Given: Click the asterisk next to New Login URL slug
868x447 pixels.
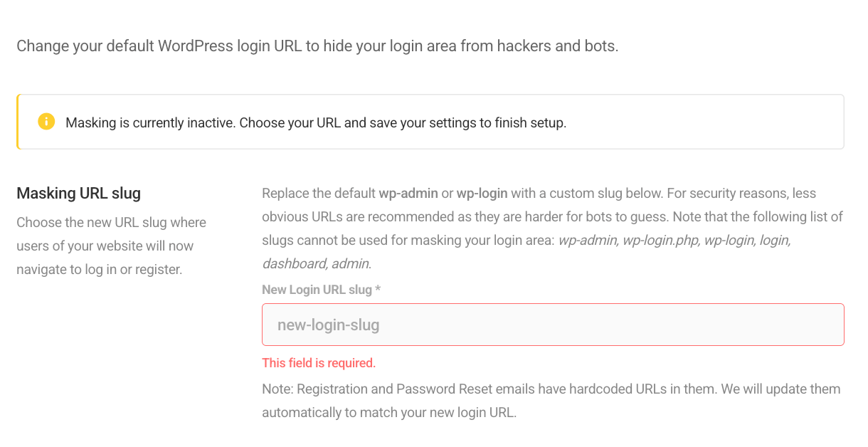Looking at the screenshot, I should [378, 289].
